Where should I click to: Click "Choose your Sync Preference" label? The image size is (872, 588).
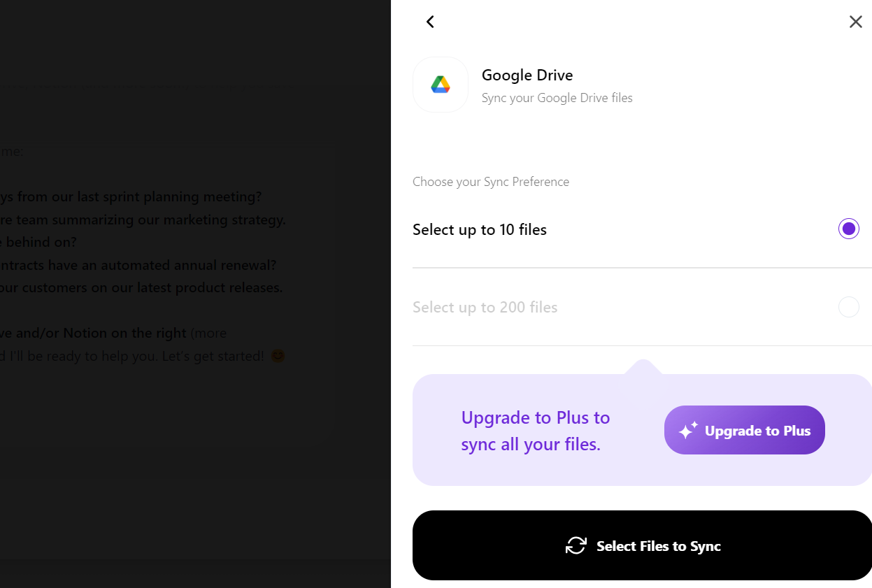click(491, 182)
